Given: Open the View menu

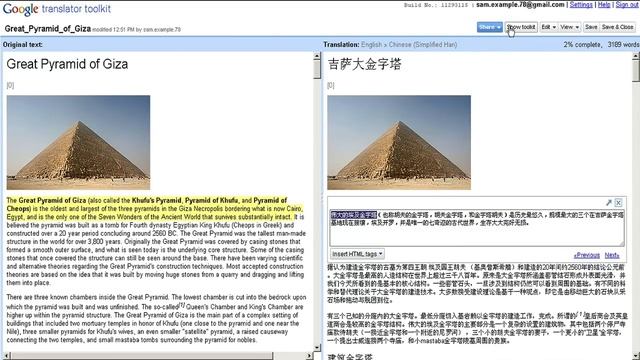Looking at the screenshot, I should tap(569, 27).
